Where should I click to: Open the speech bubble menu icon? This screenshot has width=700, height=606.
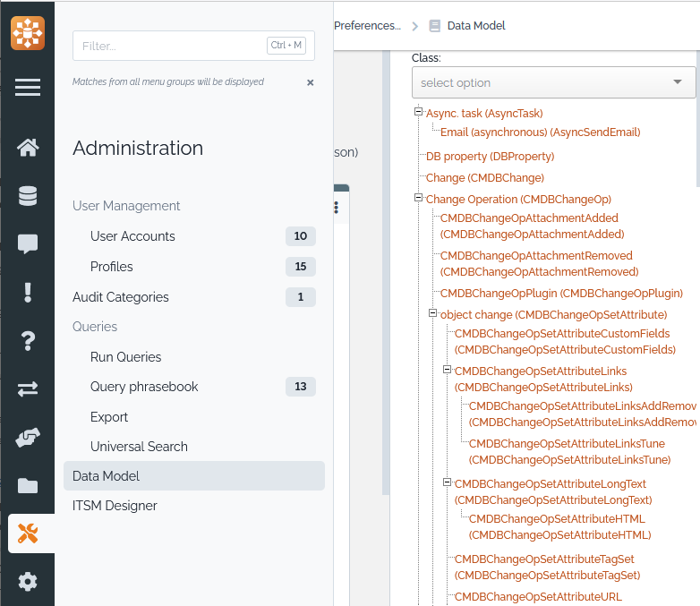click(27, 243)
